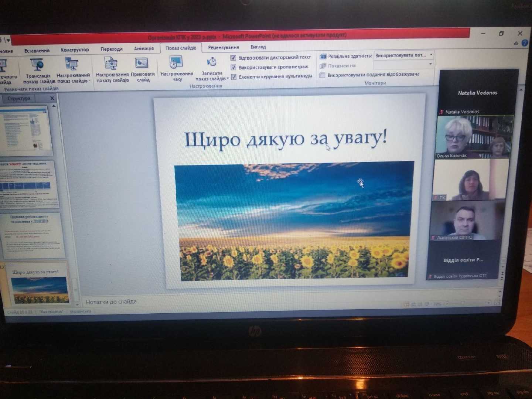Click the Приховати слайд icon
Screen dimensions: 532x399
coord(142,64)
